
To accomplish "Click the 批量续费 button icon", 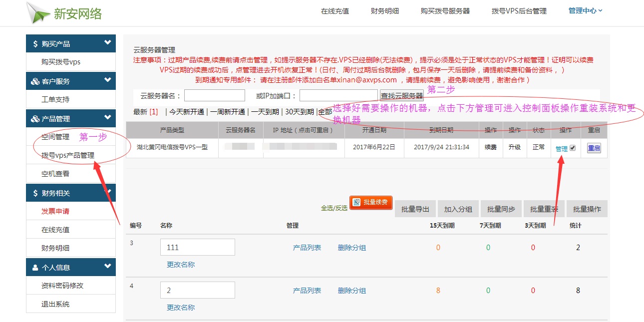I will (x=356, y=202).
